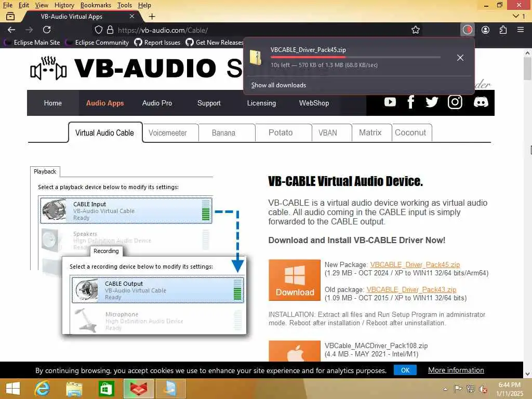532x399 pixels.
Task: Open the extensions puzzle icon
Action: click(x=503, y=30)
